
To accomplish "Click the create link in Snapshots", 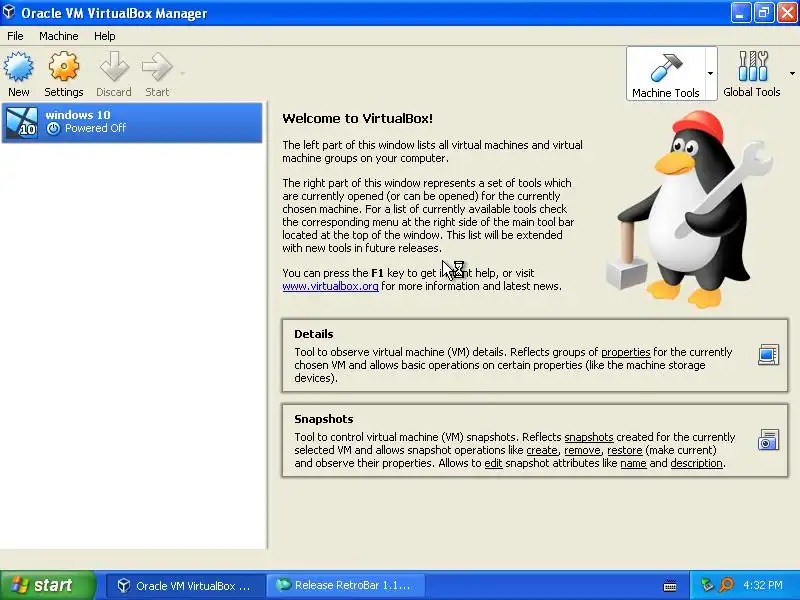I will click(542, 450).
